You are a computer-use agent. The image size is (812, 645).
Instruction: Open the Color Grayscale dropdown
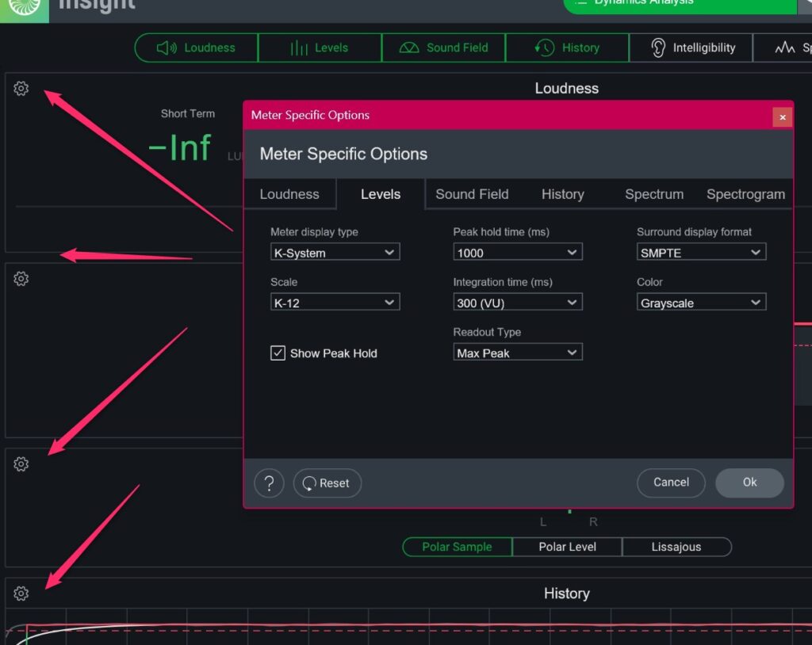click(701, 302)
